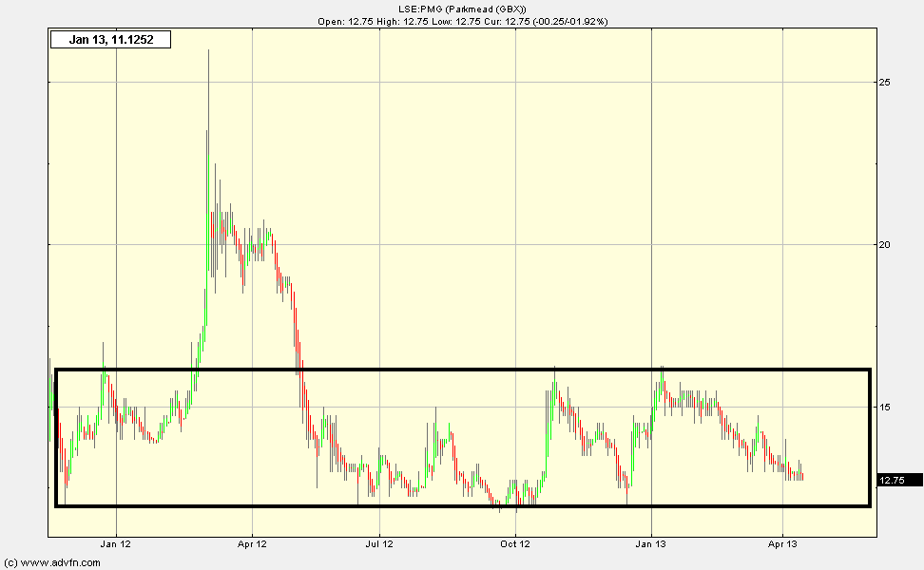Screen dimensions: 924x570
Task: Click the Jan 13 date axis label
Action: 650,543
